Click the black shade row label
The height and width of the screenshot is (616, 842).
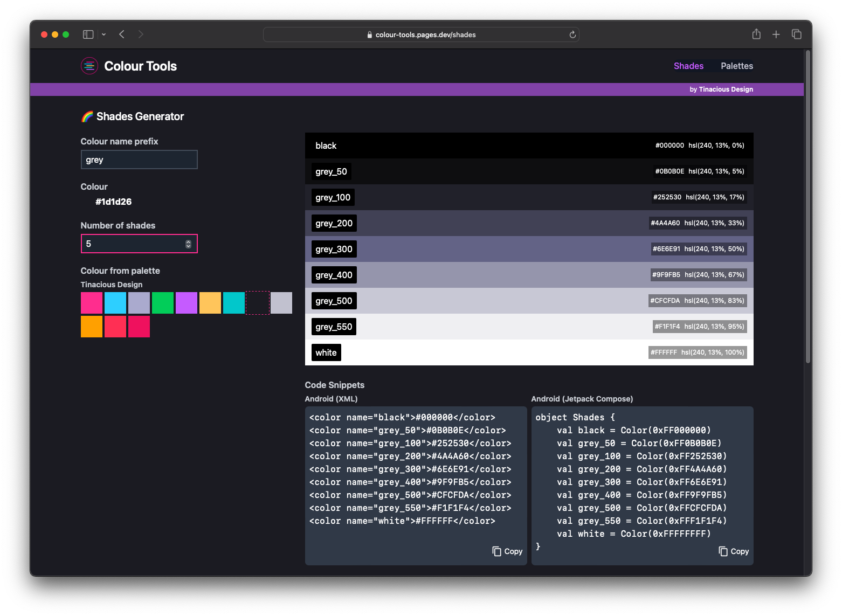coord(326,146)
